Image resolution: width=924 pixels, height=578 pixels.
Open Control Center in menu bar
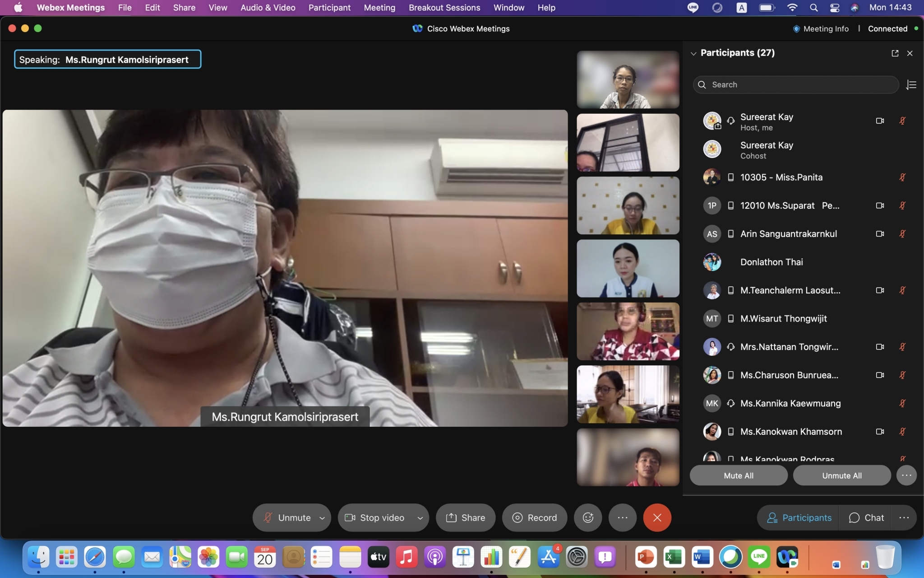834,8
